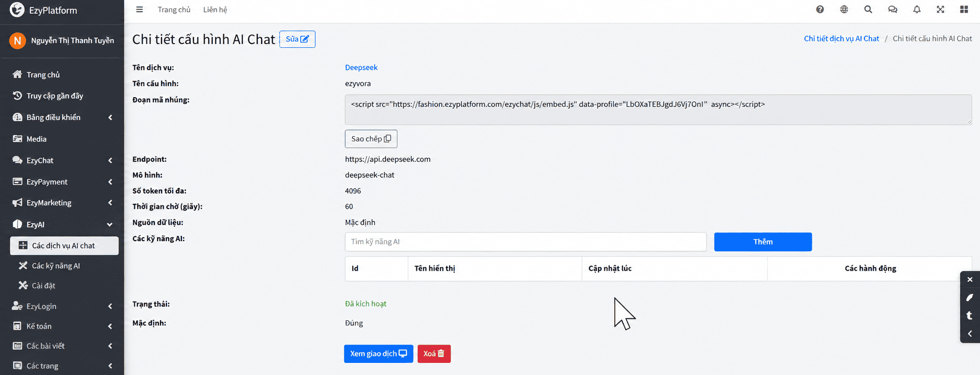Click Xem giao dịch button
Screen dimensions: 980x375
click(379, 354)
